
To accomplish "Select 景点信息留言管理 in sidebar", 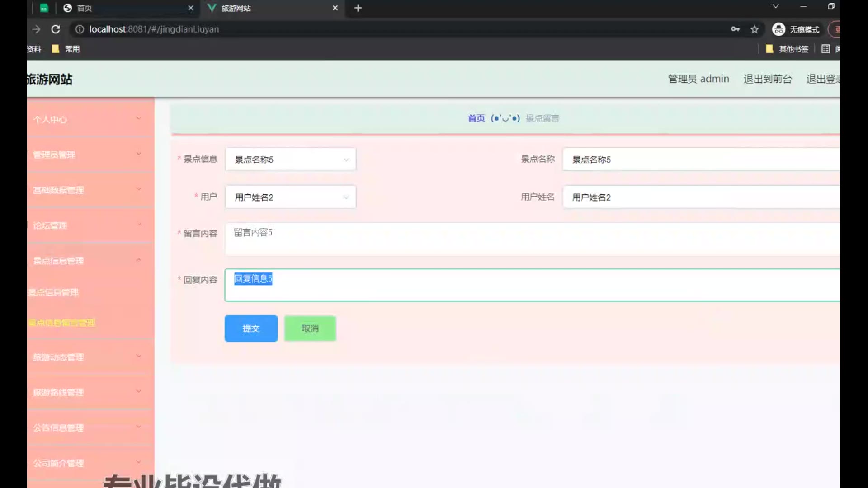I will [x=62, y=323].
